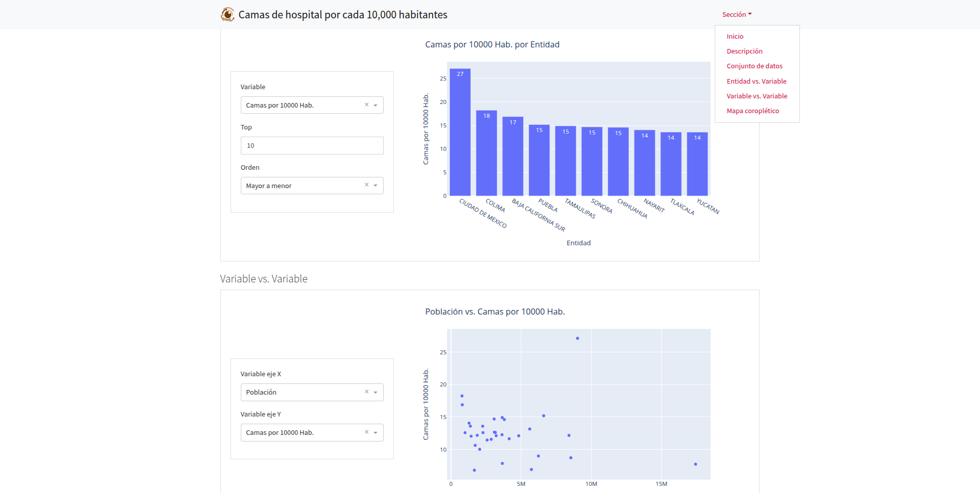
Task: Click the Top number input field
Action: click(312, 146)
